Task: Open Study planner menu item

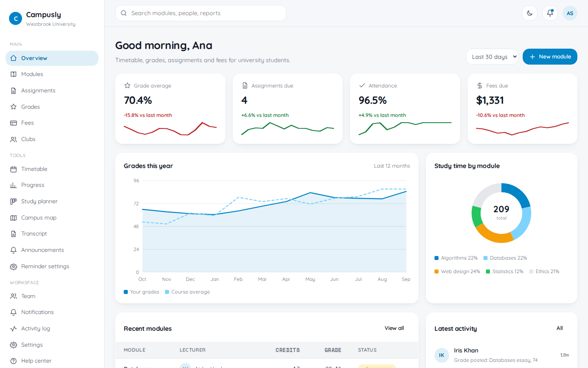Action: click(x=52, y=202)
